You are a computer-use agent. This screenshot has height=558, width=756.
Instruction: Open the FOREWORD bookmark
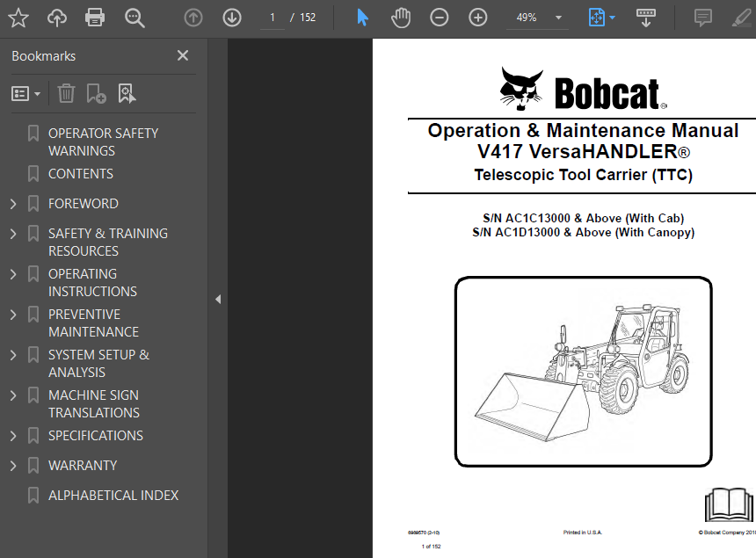tap(83, 203)
